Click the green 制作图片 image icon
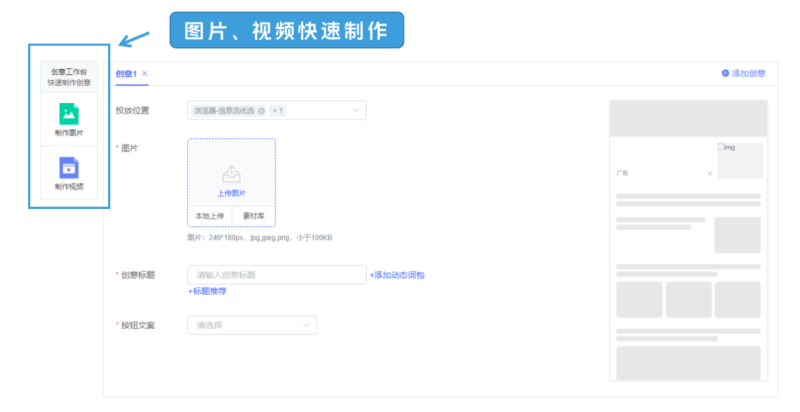The height and width of the screenshot is (412, 800). pyautogui.click(x=69, y=113)
